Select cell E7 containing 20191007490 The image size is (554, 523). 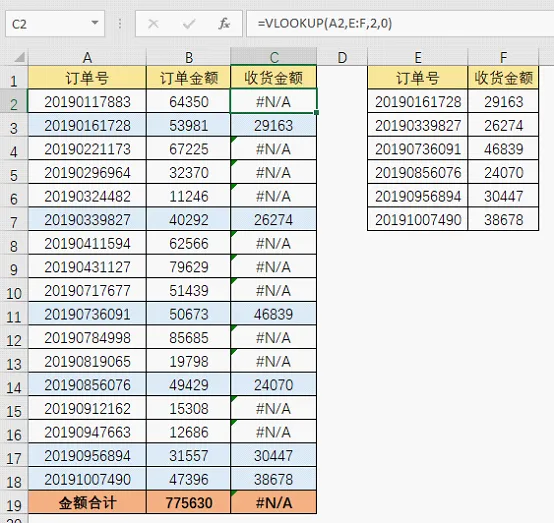tap(418, 219)
